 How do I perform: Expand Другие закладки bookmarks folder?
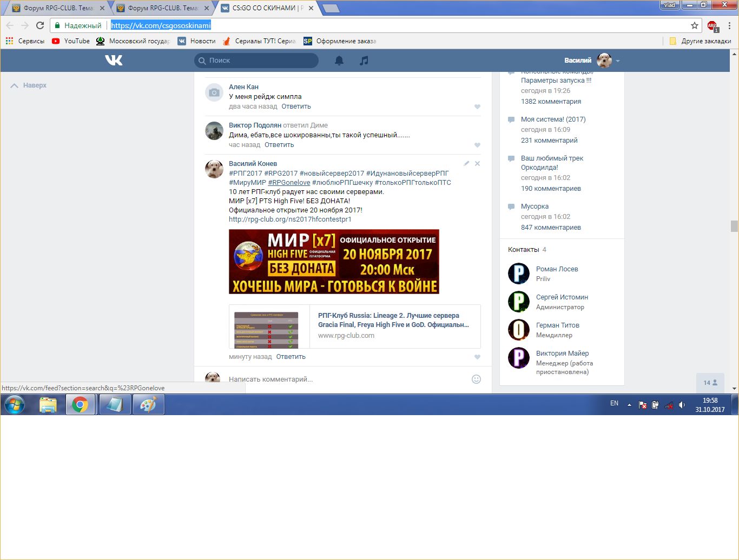click(700, 41)
